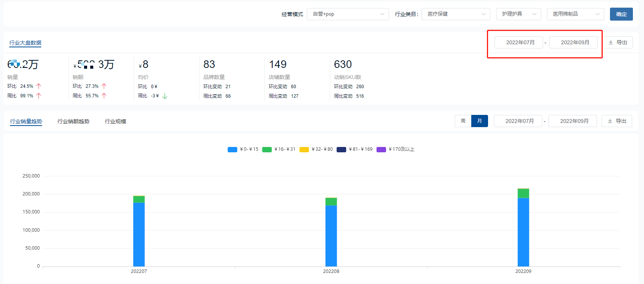Image resolution: width=644 pixels, height=284 pixels.
Task: Toggle the ¥0-¥15 blue legend series
Action: click(232, 150)
